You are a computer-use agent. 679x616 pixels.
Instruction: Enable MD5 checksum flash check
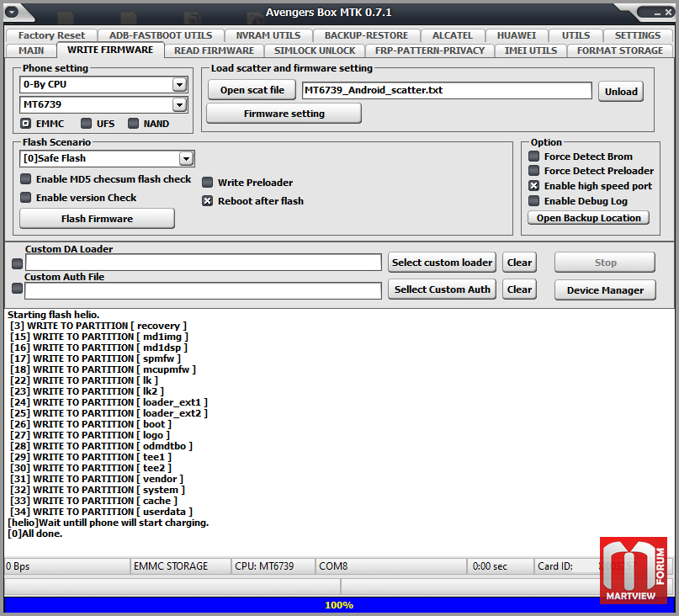tap(26, 179)
